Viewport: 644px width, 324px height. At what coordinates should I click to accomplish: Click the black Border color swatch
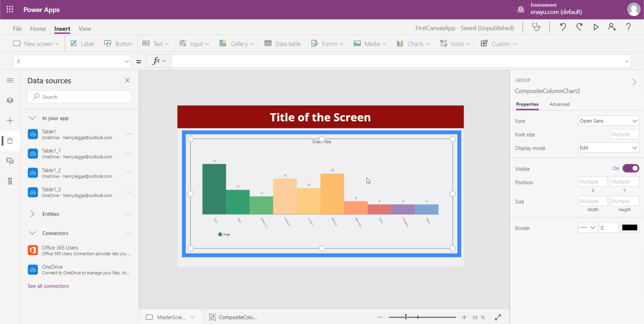pyautogui.click(x=629, y=228)
